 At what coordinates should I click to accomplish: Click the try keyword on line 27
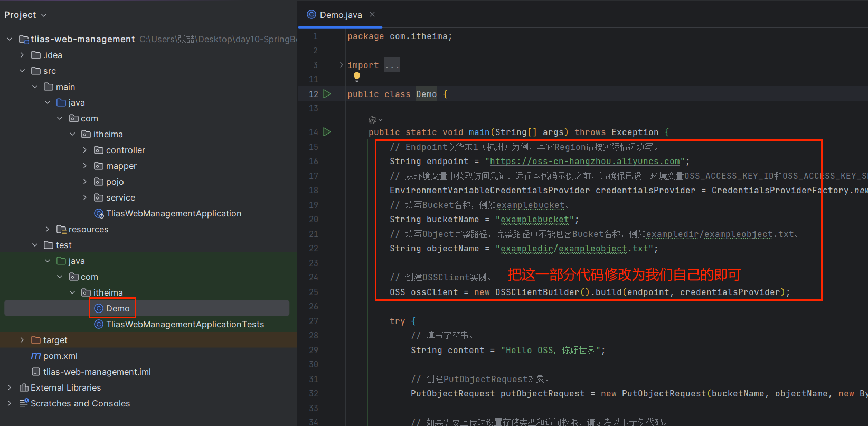click(x=398, y=321)
